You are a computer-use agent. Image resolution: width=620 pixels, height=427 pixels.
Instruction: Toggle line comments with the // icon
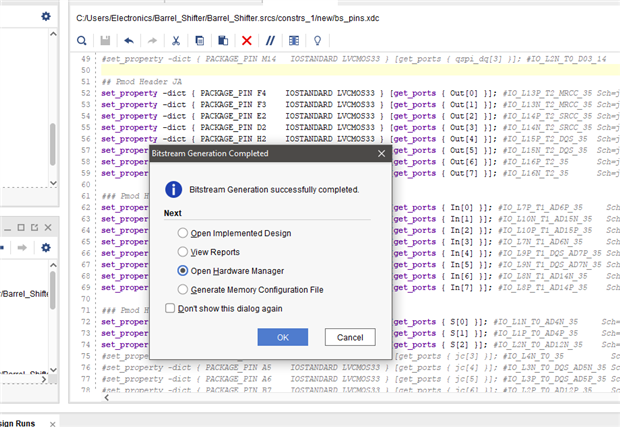(x=270, y=41)
